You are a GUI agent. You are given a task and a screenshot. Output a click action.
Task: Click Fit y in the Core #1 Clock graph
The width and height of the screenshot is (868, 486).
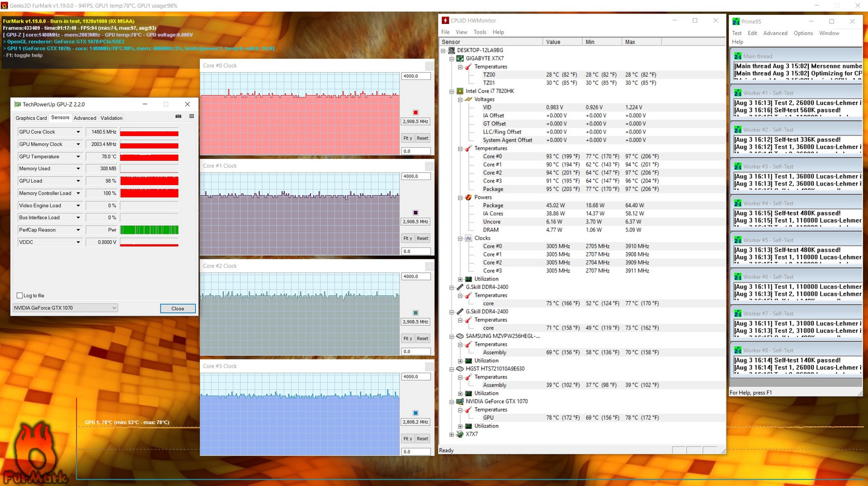coord(407,238)
